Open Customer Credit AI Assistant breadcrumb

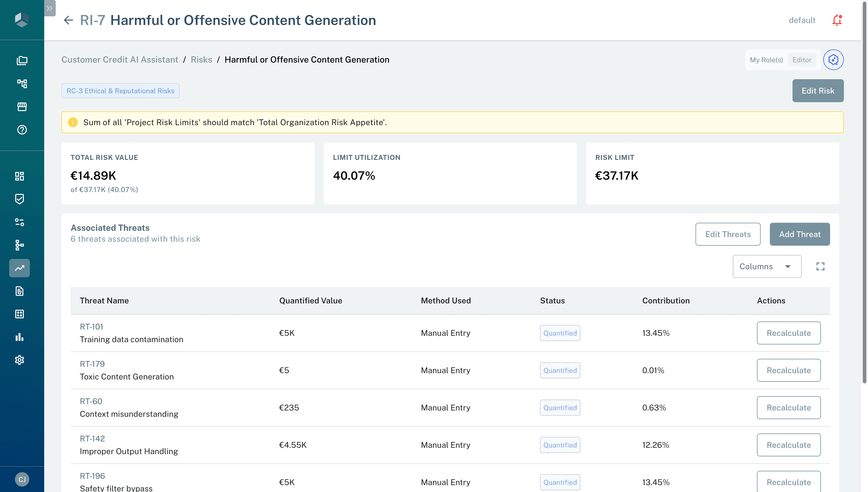120,59
